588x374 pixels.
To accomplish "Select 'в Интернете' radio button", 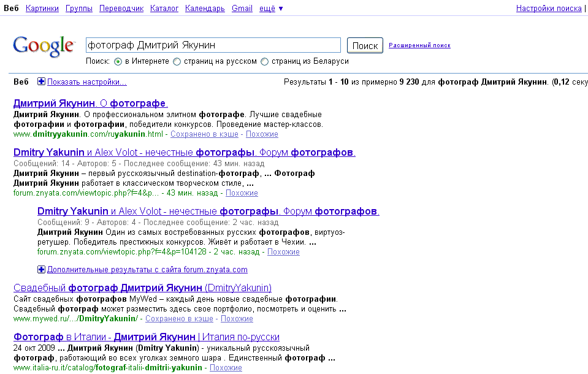I will click(118, 61).
